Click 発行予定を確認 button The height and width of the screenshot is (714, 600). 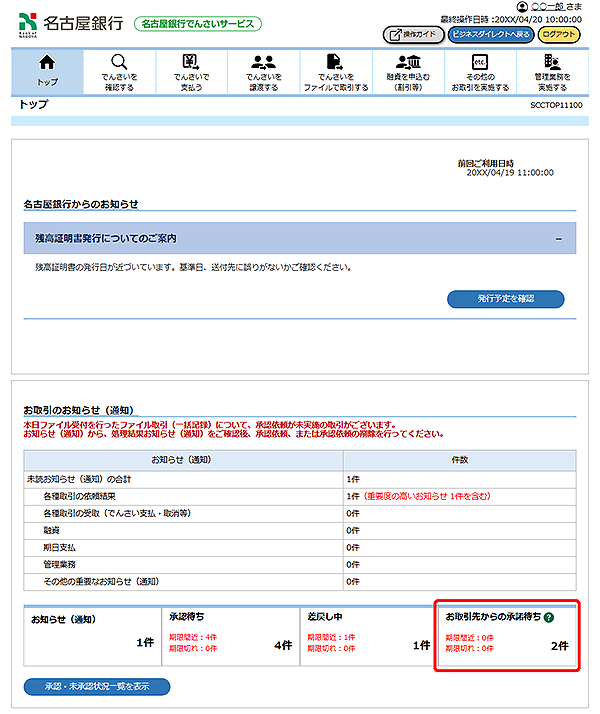(x=505, y=299)
